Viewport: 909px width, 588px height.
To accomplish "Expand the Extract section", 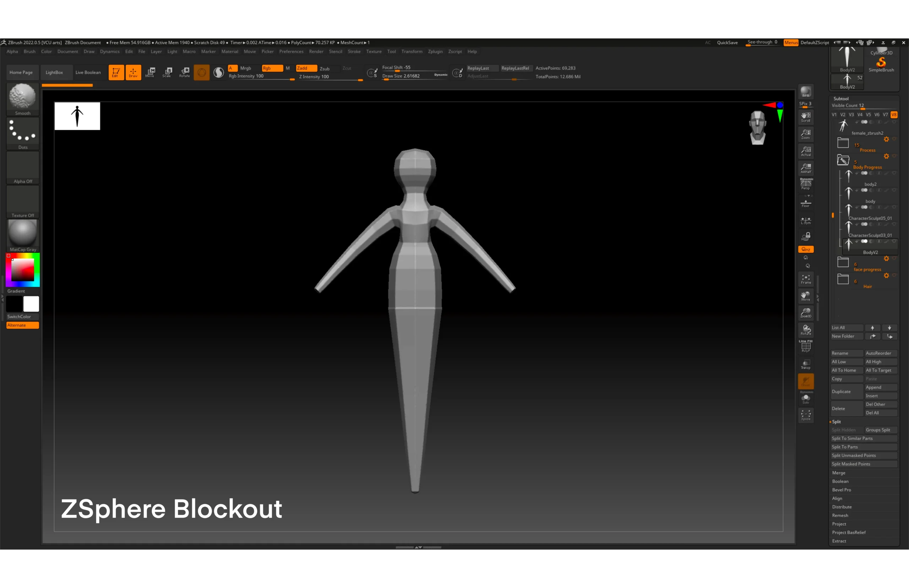I will click(x=839, y=541).
